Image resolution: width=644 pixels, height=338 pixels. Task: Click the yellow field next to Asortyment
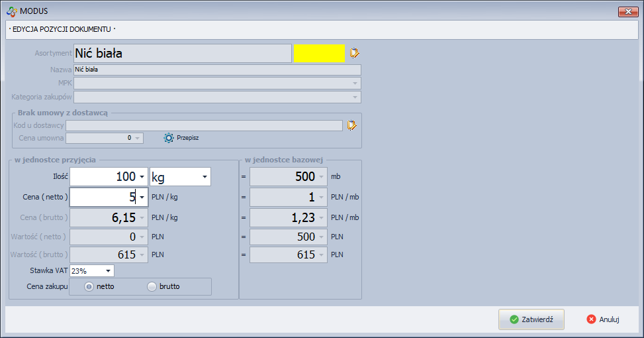coord(319,53)
